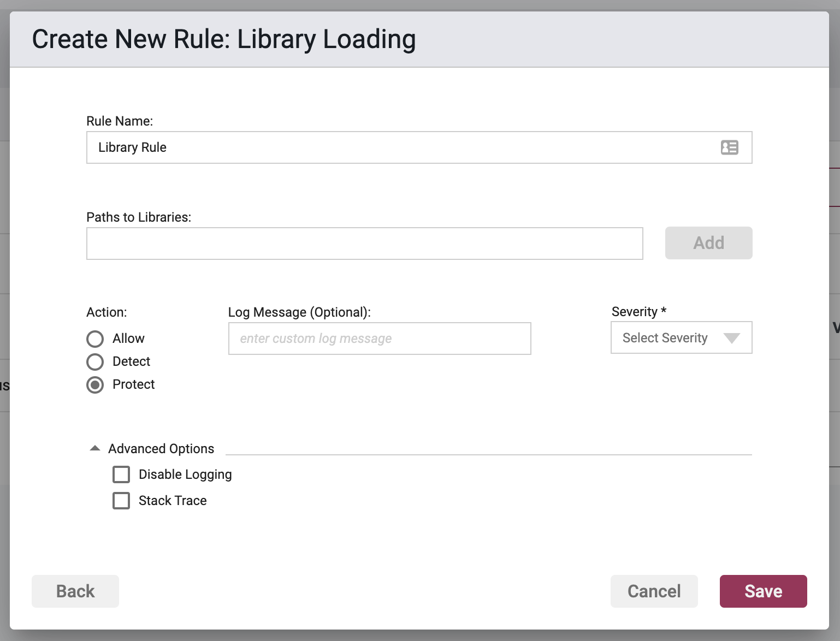Collapse the Advanced Options section
The height and width of the screenshot is (641, 840).
pyautogui.click(x=95, y=448)
